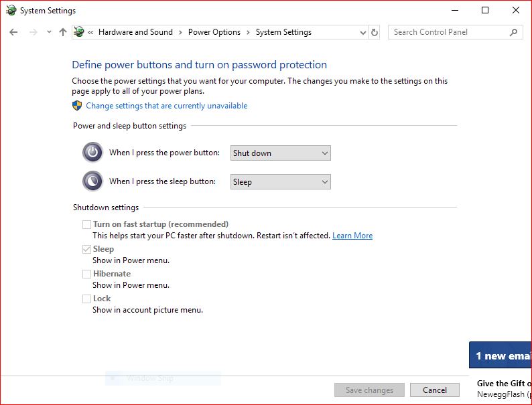Screen dimensions: 532x405
Task: Close the System Settings window
Action: click(516, 10)
